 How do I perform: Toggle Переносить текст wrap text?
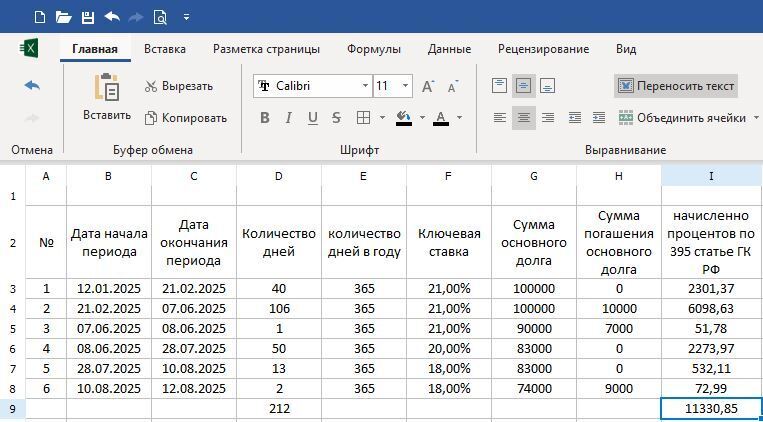(676, 86)
